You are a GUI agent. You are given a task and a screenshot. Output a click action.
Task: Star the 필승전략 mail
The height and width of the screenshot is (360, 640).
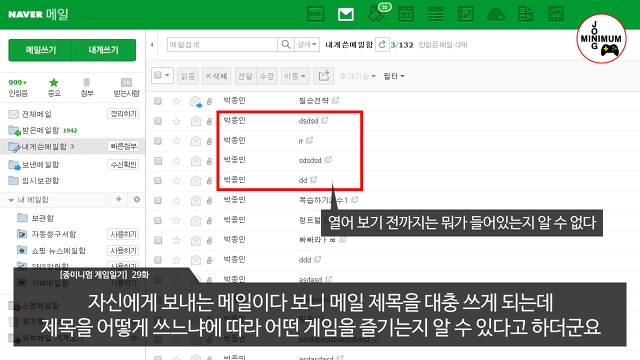click(176, 101)
